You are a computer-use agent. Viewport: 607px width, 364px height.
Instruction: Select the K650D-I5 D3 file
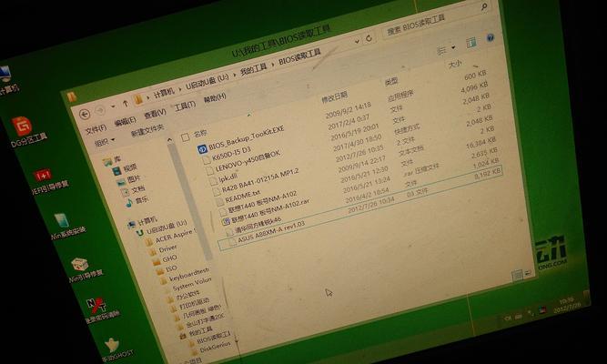231,154
